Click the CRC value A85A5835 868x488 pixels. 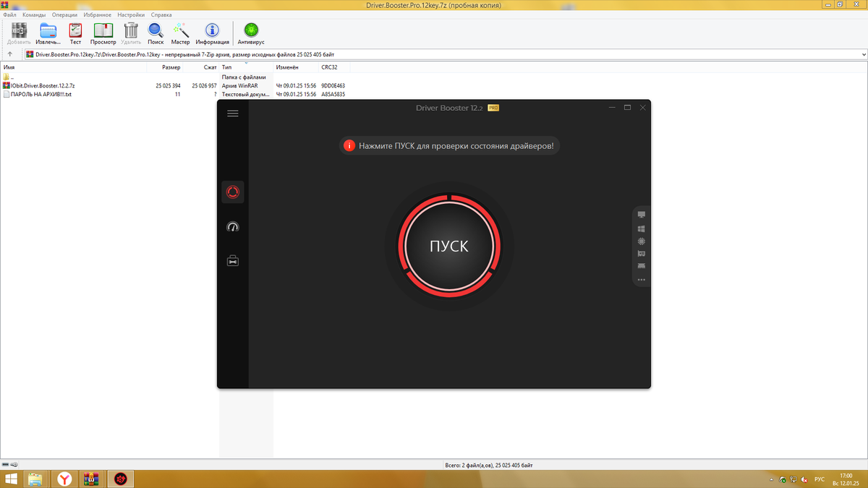click(333, 94)
